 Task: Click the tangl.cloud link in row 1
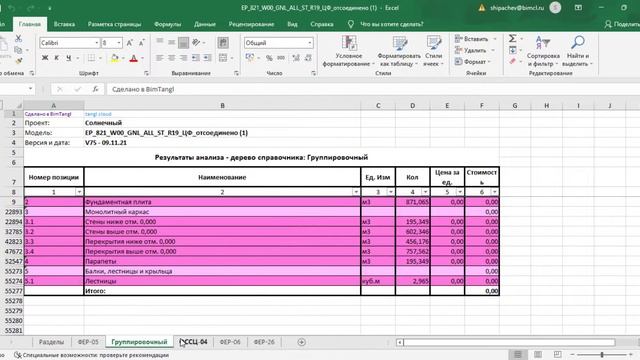pos(98,114)
